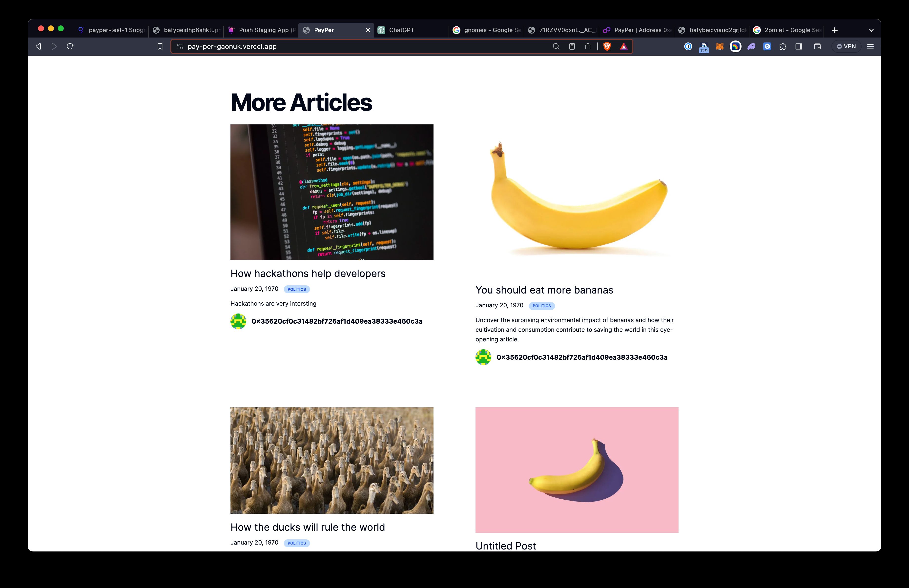Click the 'More Articles' heading

pos(301,102)
